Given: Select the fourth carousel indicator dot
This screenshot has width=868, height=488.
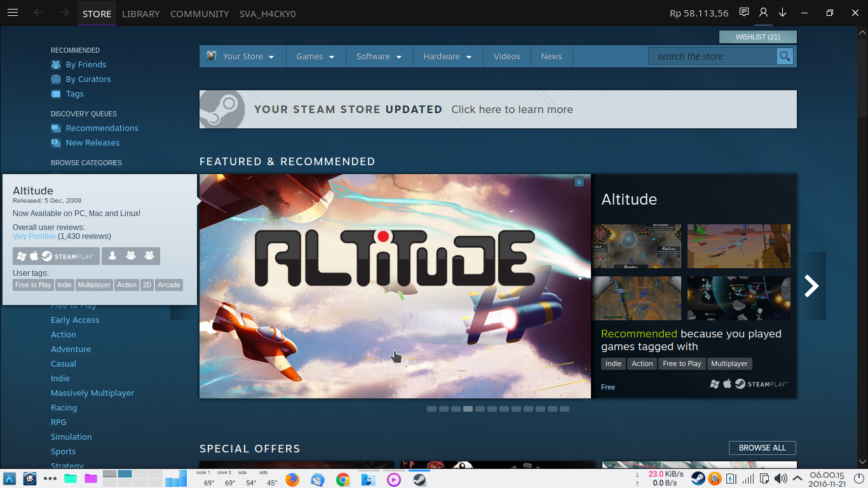Looking at the screenshot, I should (x=468, y=409).
